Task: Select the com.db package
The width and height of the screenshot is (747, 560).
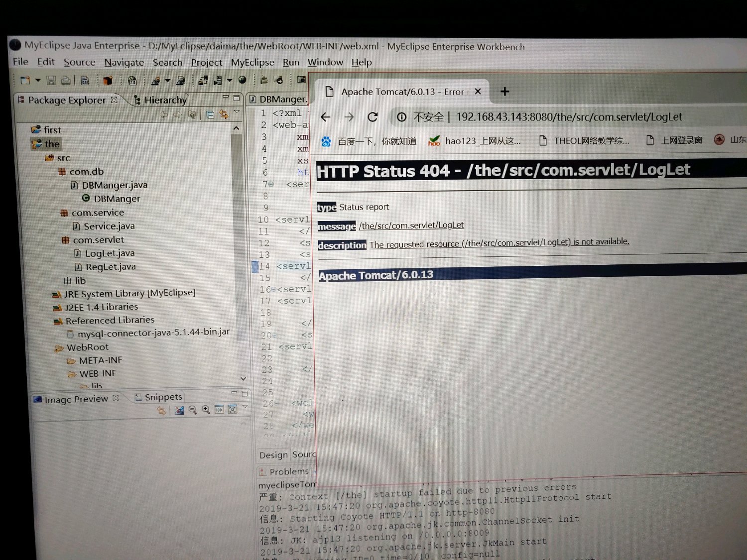Action: [x=81, y=172]
